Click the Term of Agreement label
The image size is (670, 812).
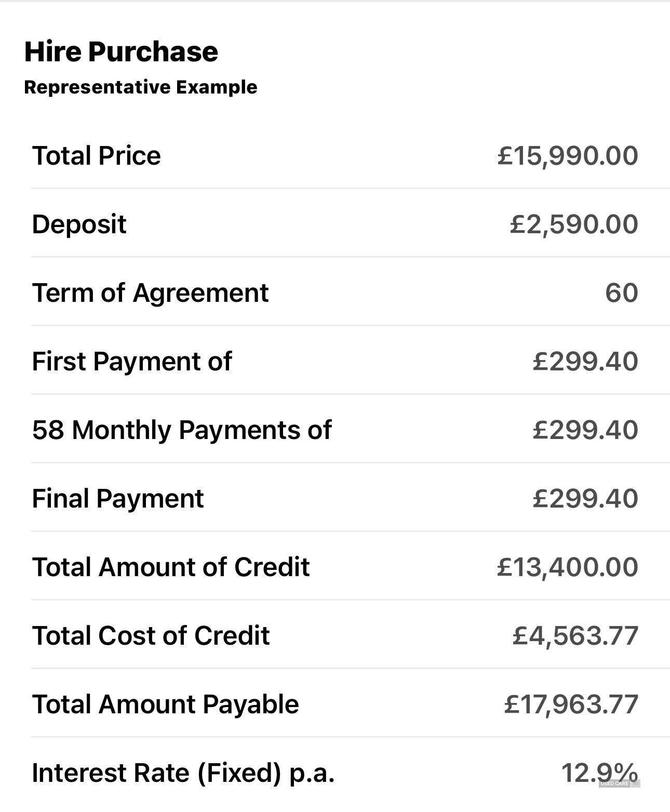coord(150,293)
